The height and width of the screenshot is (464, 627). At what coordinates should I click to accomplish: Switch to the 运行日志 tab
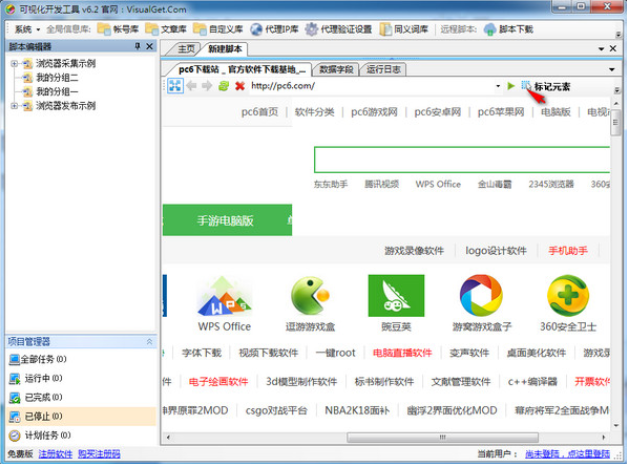(385, 69)
